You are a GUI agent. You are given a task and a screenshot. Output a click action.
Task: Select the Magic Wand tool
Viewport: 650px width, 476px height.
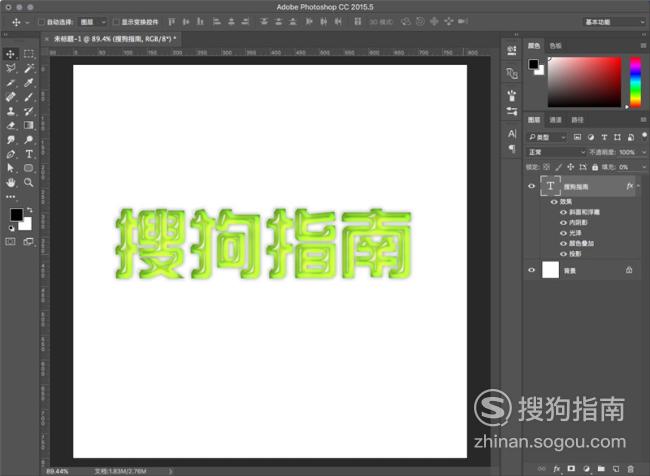click(x=29, y=68)
